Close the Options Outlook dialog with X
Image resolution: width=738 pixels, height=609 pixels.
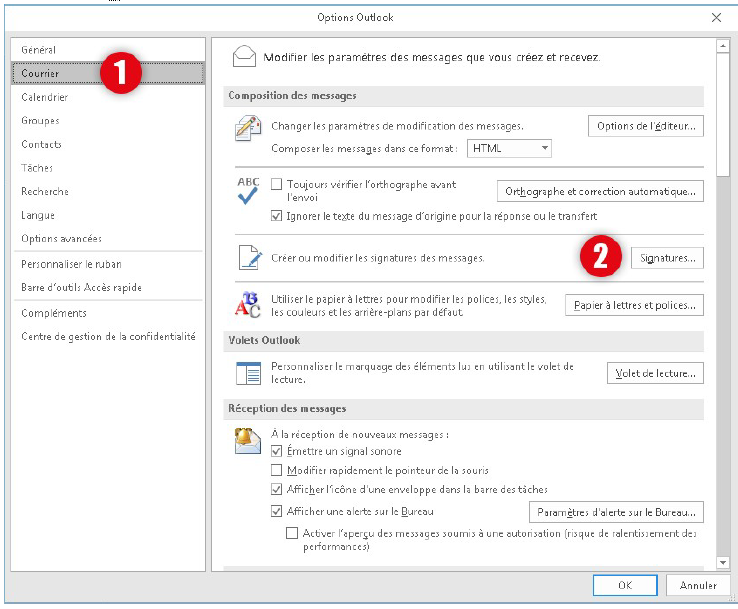pos(716,17)
